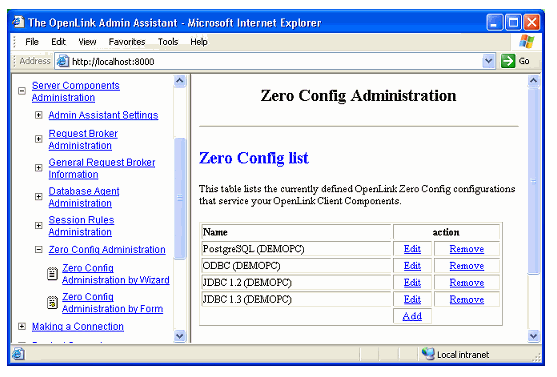The image size is (557, 377).
Task: Click the Zero Config Administration by Wizard page icon
Action: (x=52, y=274)
